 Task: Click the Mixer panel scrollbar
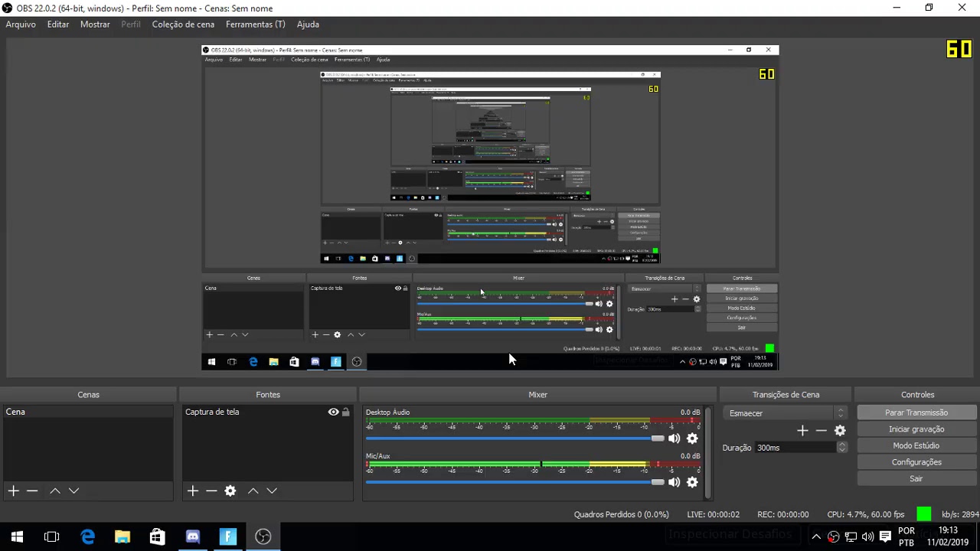(707, 452)
